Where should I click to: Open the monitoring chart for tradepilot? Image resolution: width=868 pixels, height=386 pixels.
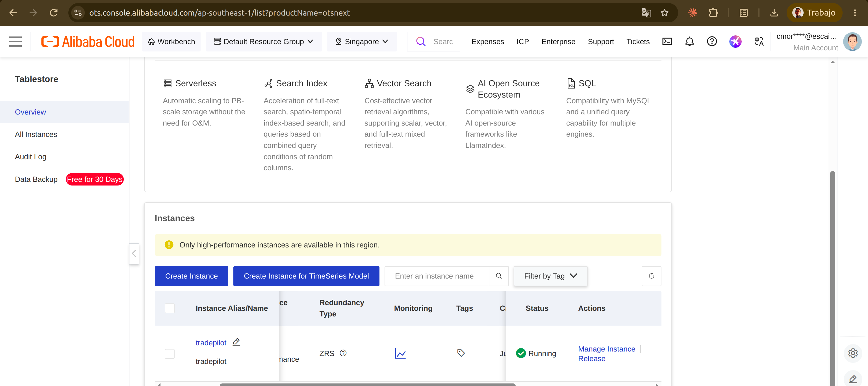[400, 353]
